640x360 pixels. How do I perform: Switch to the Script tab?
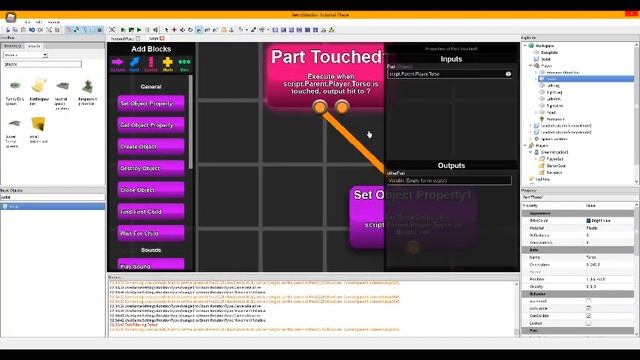point(156,38)
